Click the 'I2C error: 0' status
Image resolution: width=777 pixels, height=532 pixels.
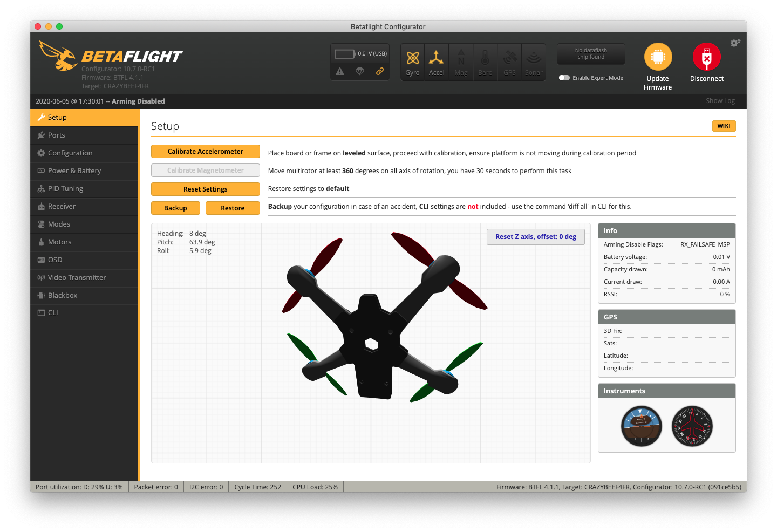[206, 487]
